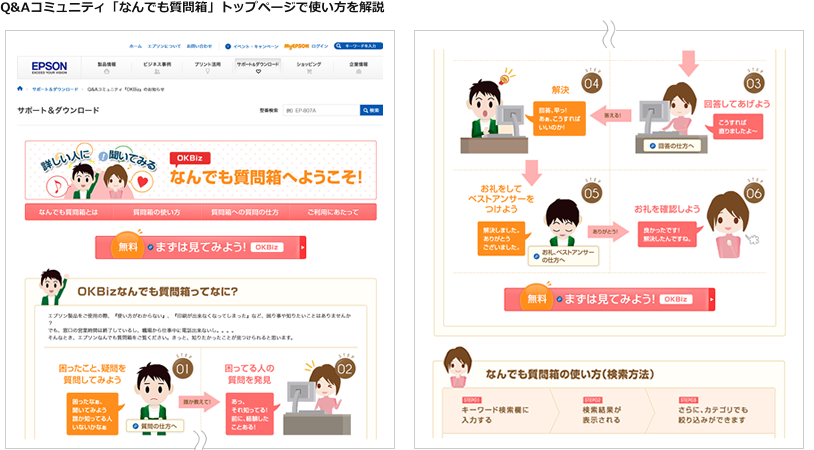Click the home icon in the breadcrumb
Viewport: 814px width, 450px height.
pyautogui.click(x=20, y=89)
